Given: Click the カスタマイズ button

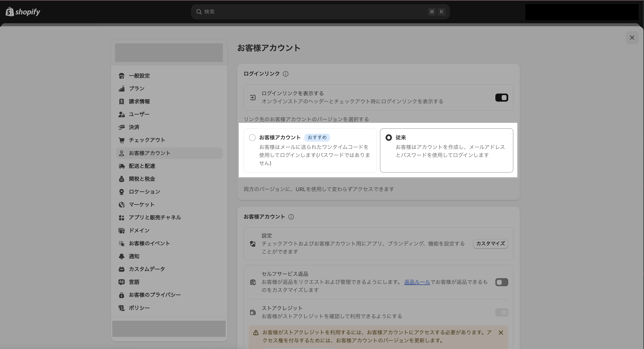Looking at the screenshot, I should [490, 244].
